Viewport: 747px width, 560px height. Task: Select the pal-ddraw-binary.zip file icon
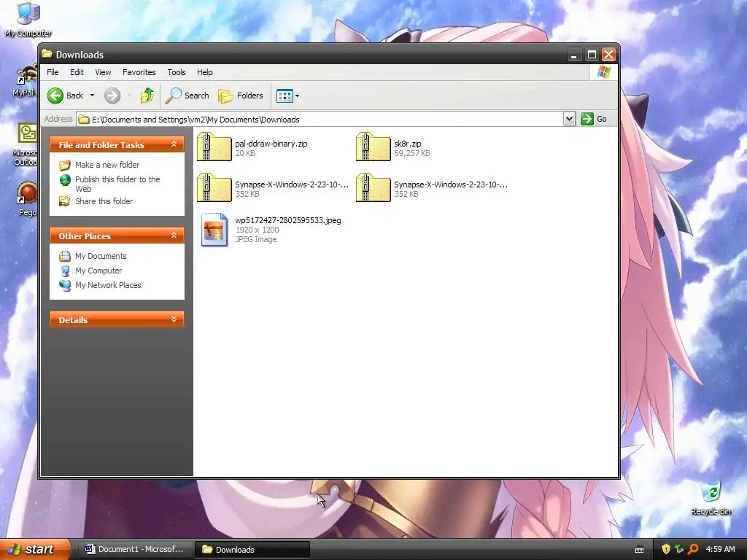click(214, 147)
